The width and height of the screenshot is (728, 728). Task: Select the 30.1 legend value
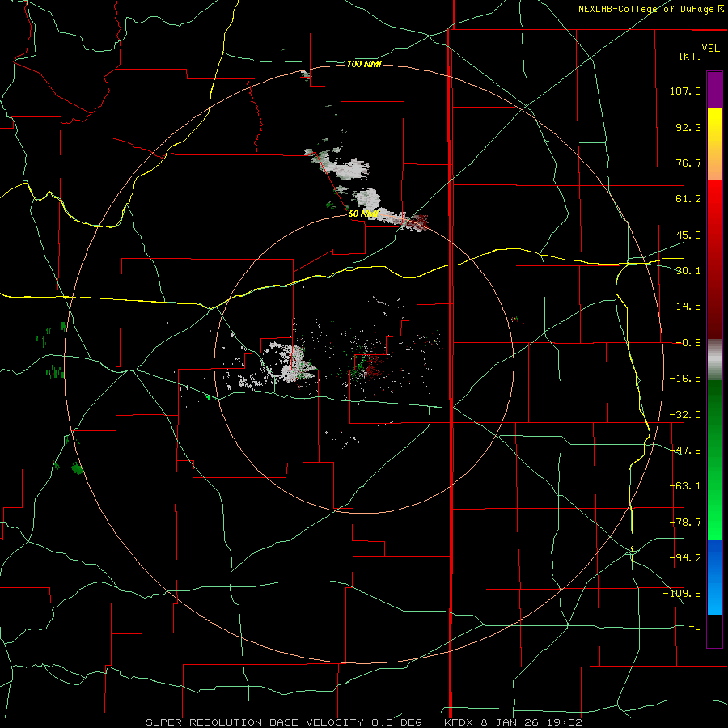[688, 271]
